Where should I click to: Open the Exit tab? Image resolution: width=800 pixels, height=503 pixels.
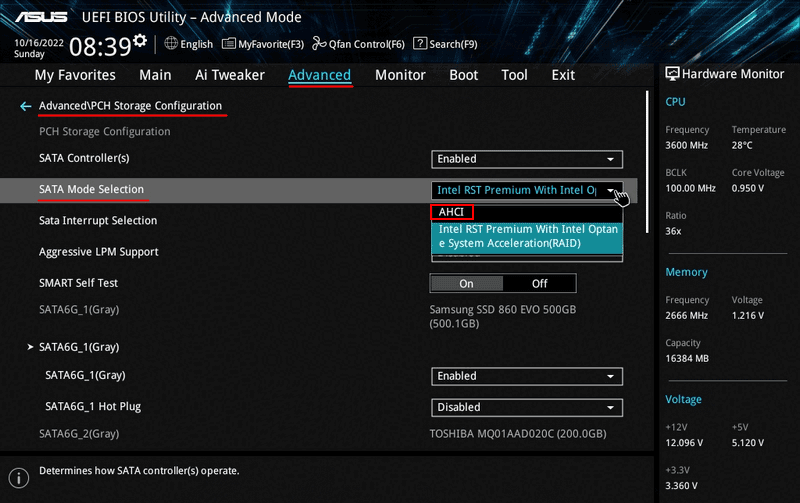tap(563, 75)
